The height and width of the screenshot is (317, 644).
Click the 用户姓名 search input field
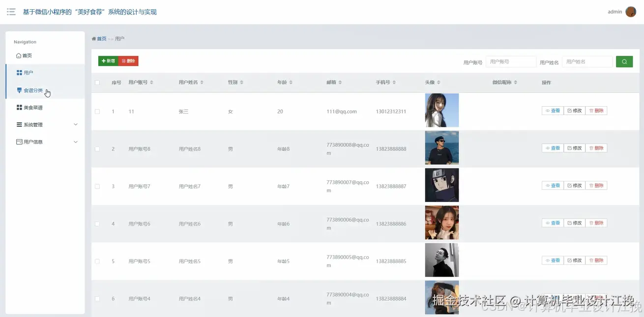(587, 62)
